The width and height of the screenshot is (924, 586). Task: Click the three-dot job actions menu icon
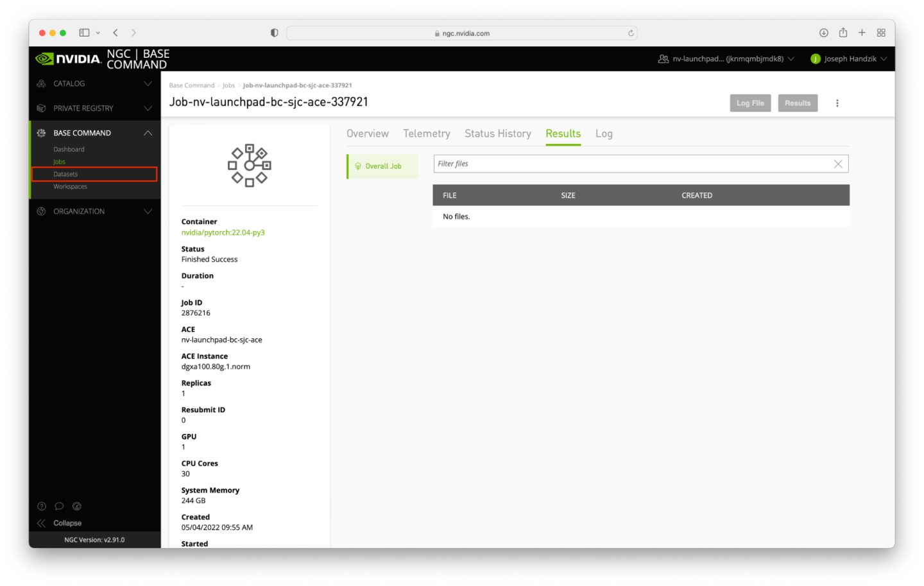tap(837, 103)
